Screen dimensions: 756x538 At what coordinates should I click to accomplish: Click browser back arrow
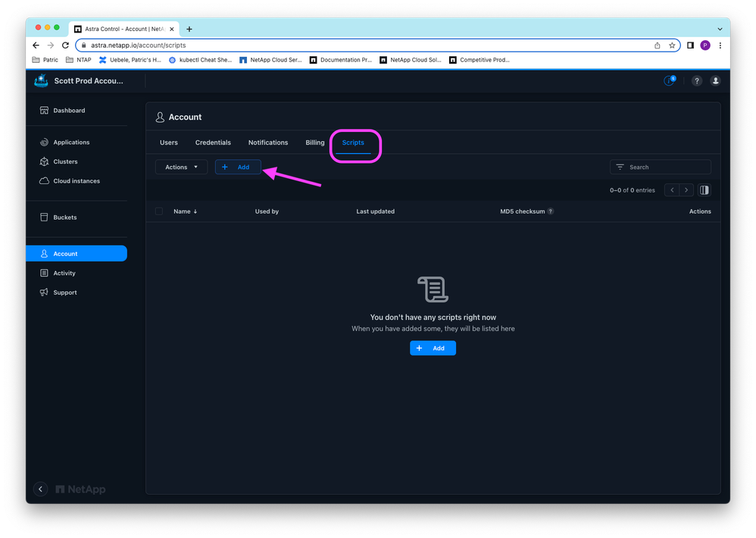[36, 45]
